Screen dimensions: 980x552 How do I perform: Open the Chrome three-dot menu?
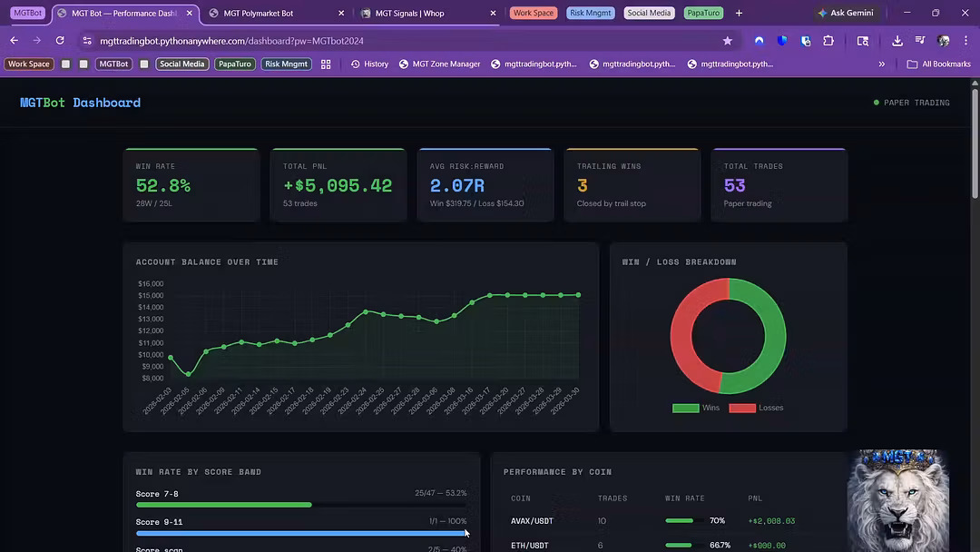tap(965, 41)
